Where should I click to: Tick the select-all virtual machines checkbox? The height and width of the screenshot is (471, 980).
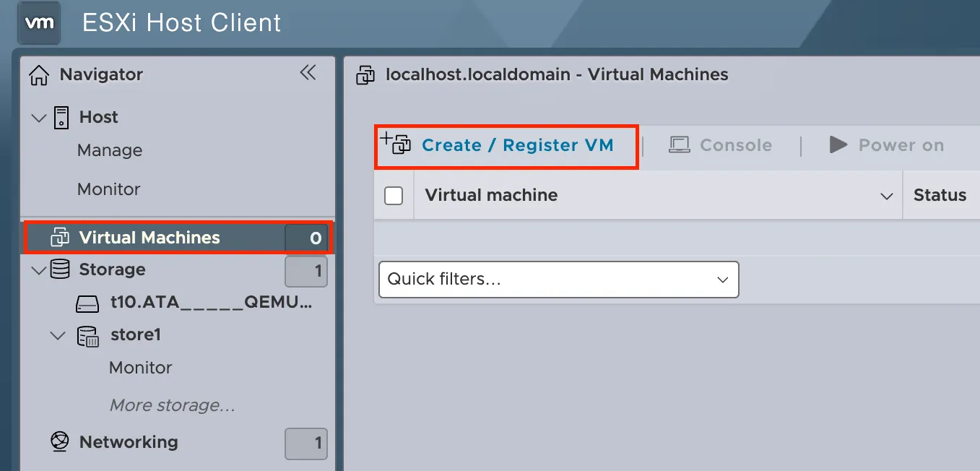[394, 195]
